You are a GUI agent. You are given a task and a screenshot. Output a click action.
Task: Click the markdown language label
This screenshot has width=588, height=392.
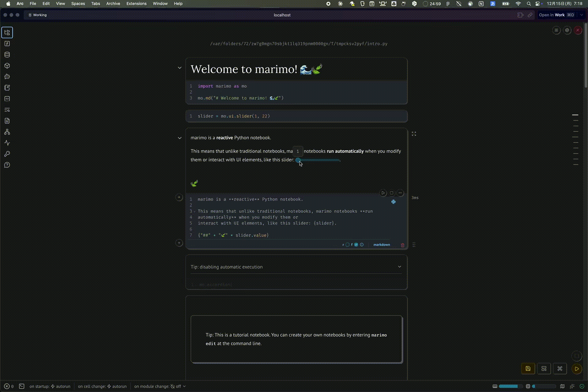pos(382,245)
